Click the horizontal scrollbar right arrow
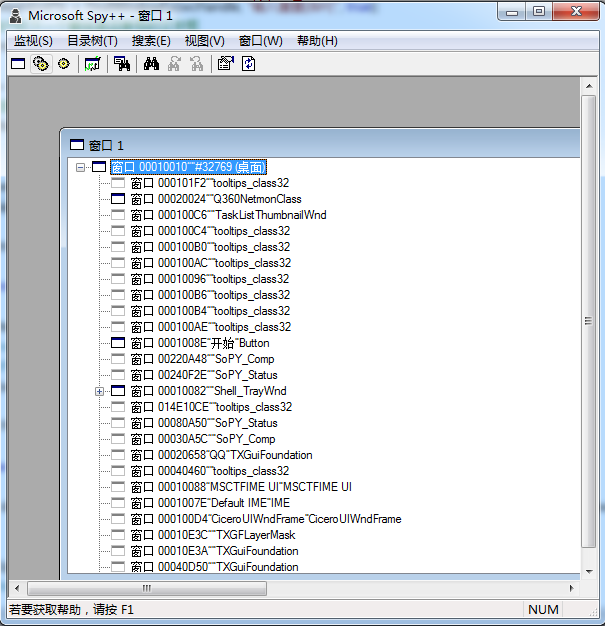This screenshot has height=626, width=605. pos(571,588)
